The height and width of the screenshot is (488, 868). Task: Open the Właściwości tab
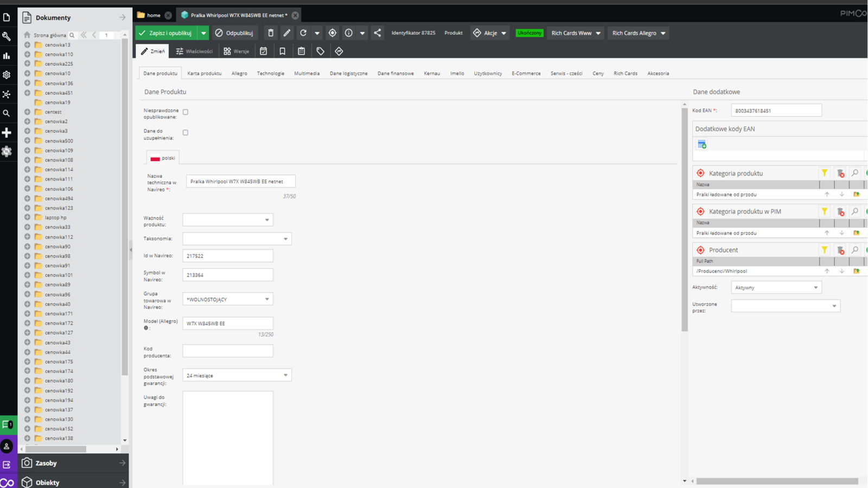(194, 51)
